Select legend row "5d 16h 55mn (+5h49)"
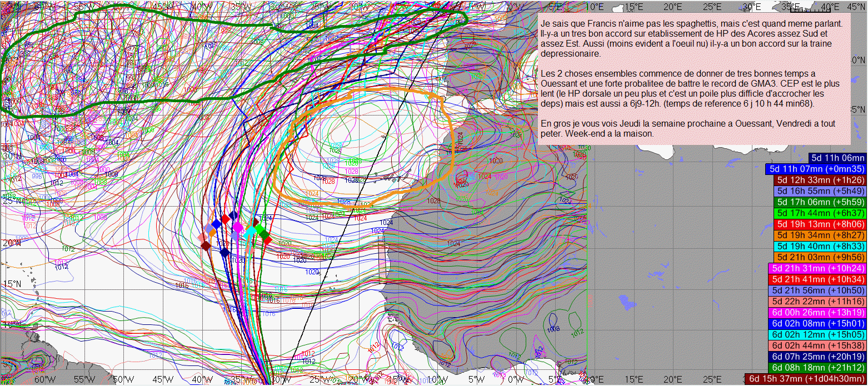This screenshot has height=386, width=868. [820, 191]
